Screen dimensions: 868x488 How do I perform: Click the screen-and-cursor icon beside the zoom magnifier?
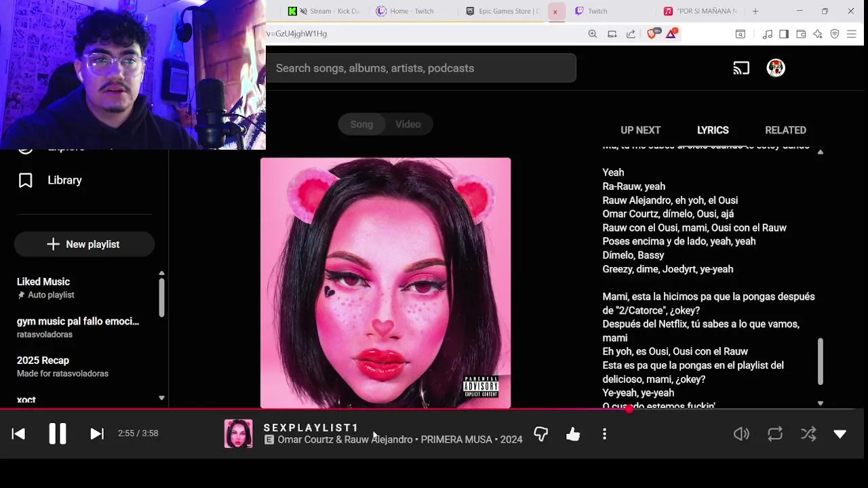point(612,34)
